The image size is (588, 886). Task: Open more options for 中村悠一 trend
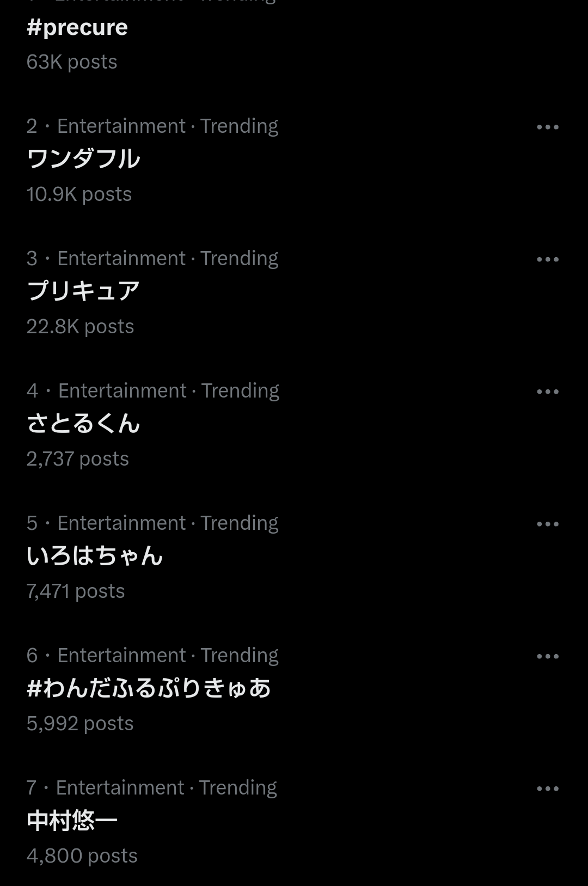point(547,789)
